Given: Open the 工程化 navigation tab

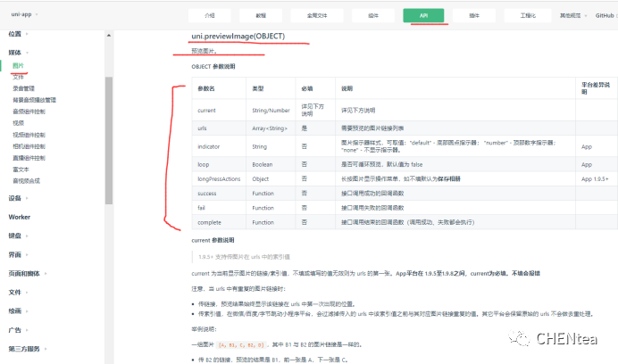Looking at the screenshot, I should (528, 16).
